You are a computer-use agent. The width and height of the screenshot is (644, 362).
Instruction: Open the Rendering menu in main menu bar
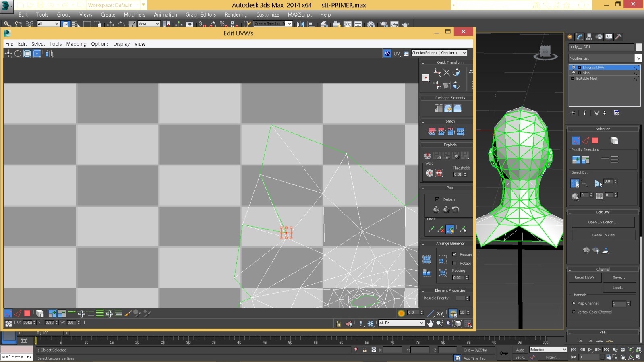tap(236, 14)
